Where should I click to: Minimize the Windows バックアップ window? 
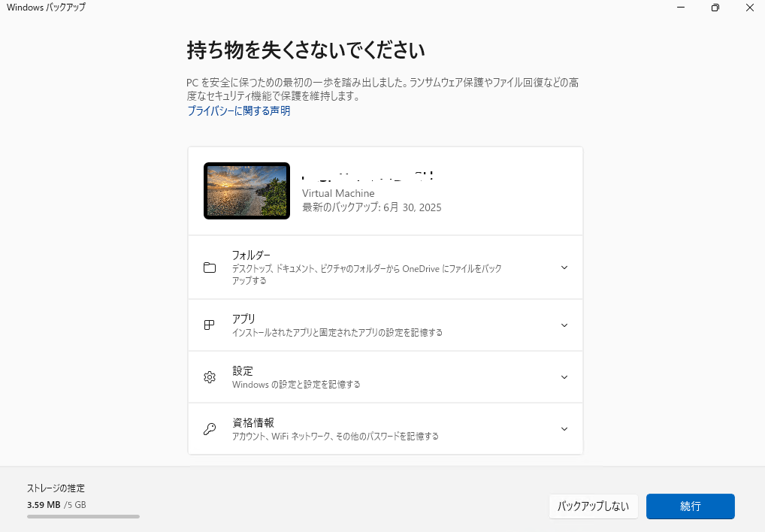point(681,8)
